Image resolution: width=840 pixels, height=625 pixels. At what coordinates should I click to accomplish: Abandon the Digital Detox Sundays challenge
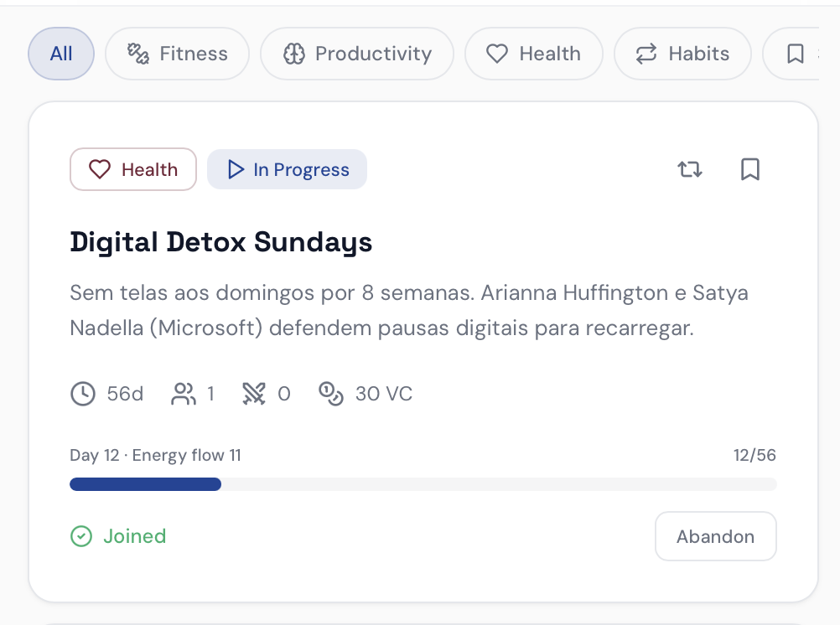716,536
